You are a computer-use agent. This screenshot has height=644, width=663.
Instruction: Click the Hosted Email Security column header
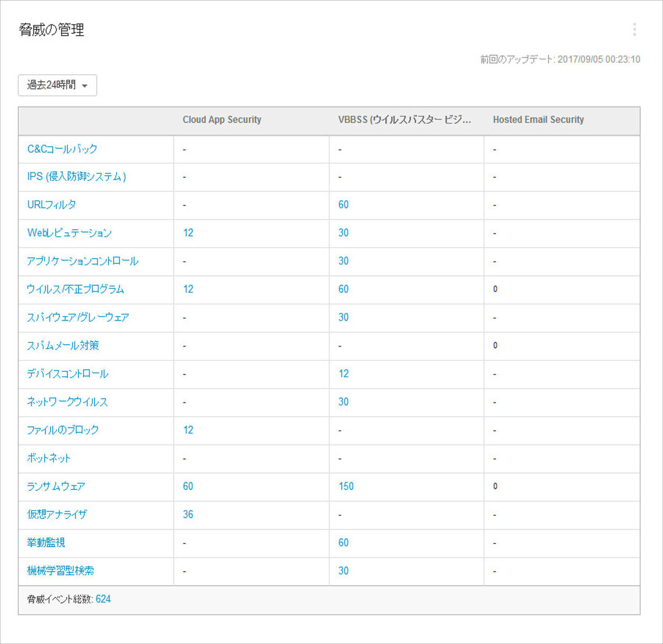point(538,120)
